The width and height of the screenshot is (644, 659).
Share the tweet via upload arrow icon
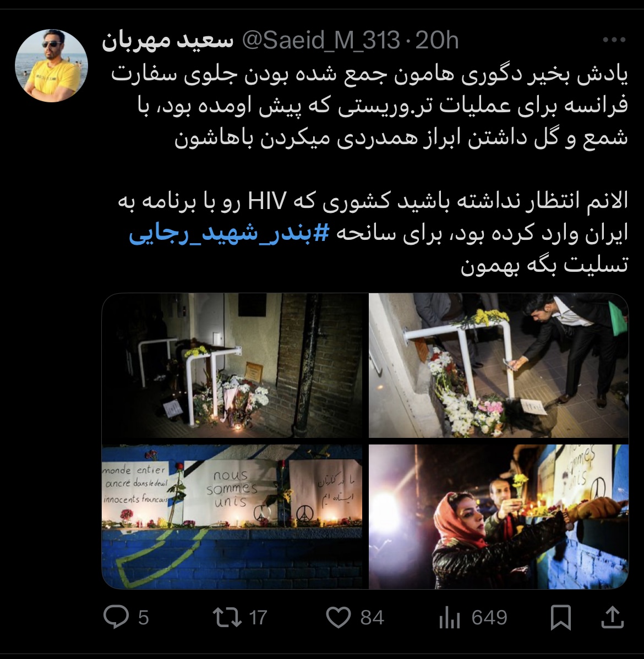tap(613, 617)
